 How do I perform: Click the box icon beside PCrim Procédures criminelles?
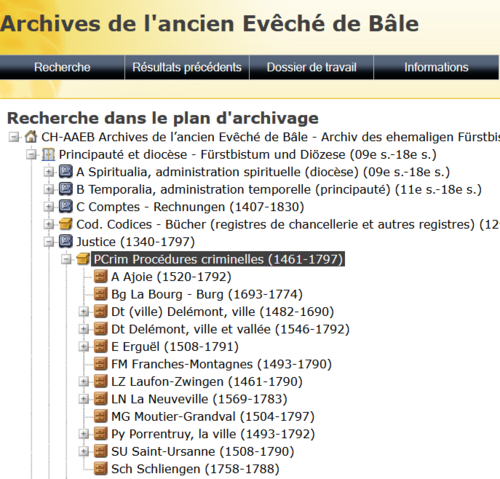(x=83, y=259)
